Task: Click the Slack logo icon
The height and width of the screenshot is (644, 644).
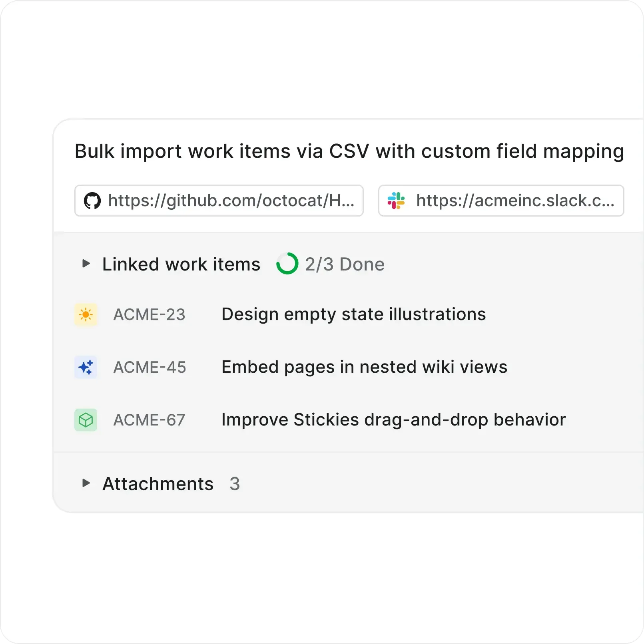Action: [396, 201]
